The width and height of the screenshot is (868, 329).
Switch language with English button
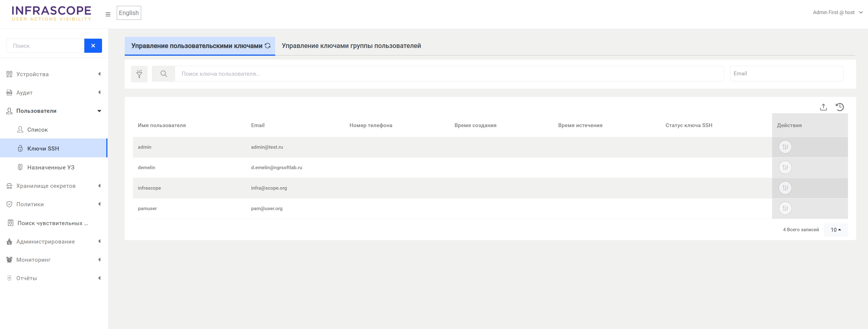coord(129,13)
